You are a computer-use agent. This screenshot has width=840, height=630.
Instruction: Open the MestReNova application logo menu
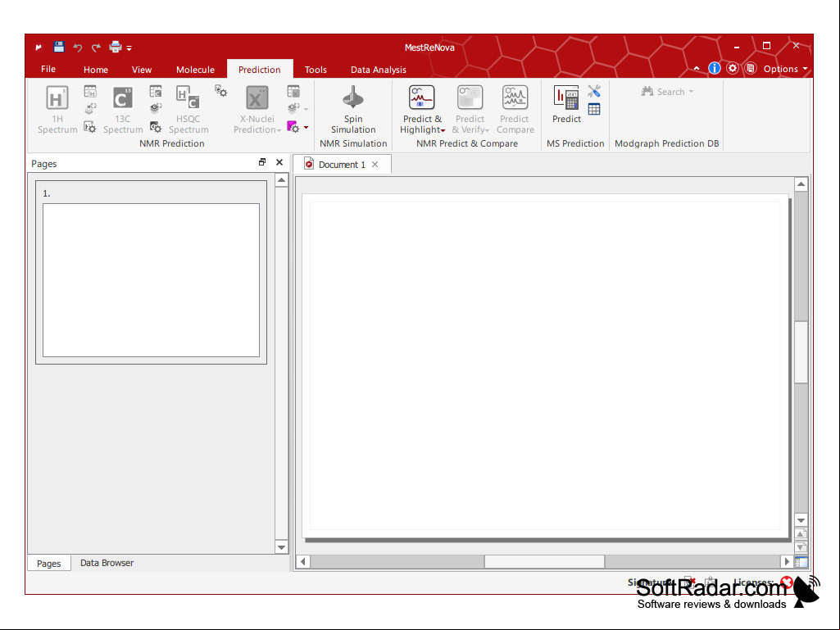[39, 48]
